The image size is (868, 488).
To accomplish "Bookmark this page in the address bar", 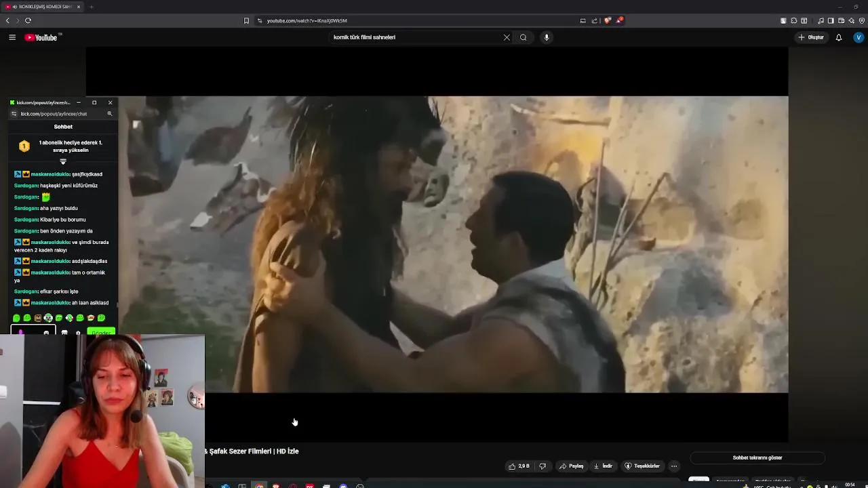I will tap(246, 20).
